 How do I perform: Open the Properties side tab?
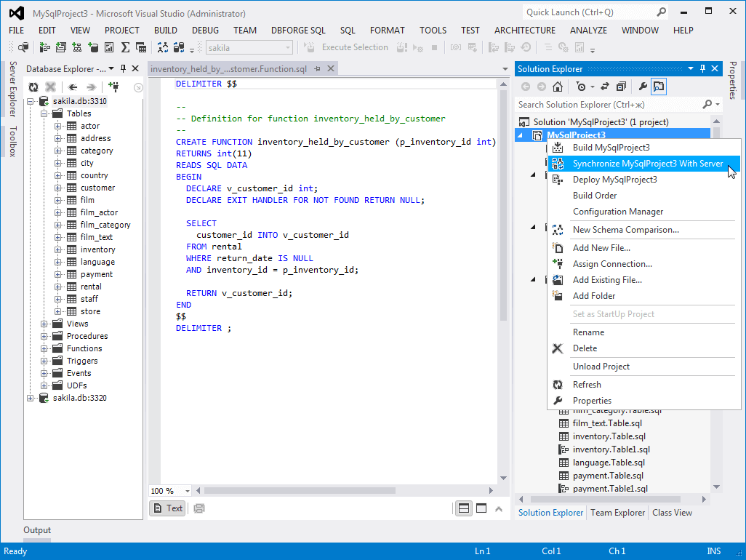click(733, 81)
